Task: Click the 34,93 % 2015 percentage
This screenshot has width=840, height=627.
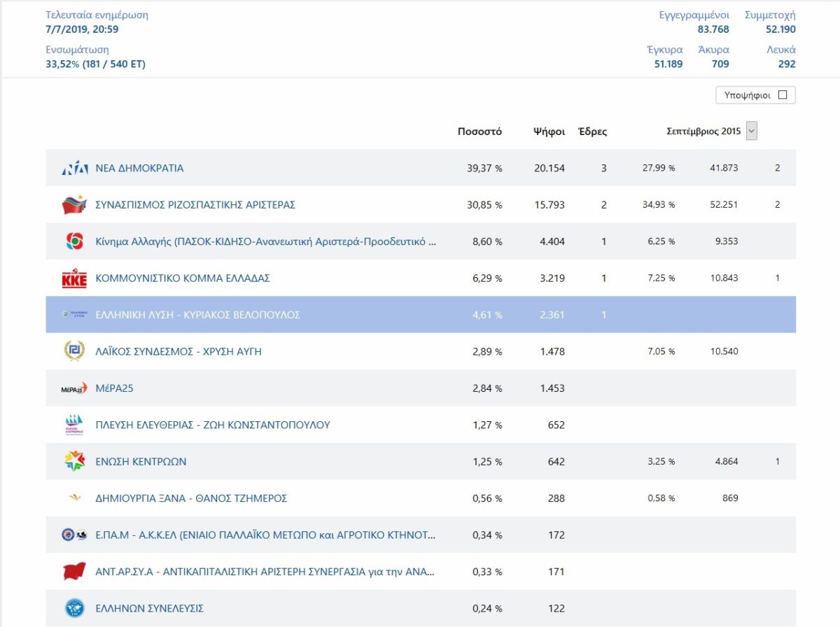Action: (659, 205)
